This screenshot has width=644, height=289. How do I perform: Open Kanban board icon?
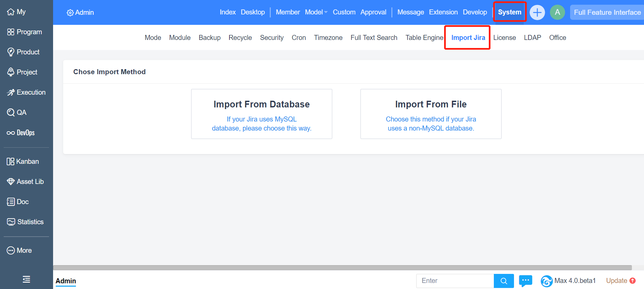pyautogui.click(x=11, y=161)
